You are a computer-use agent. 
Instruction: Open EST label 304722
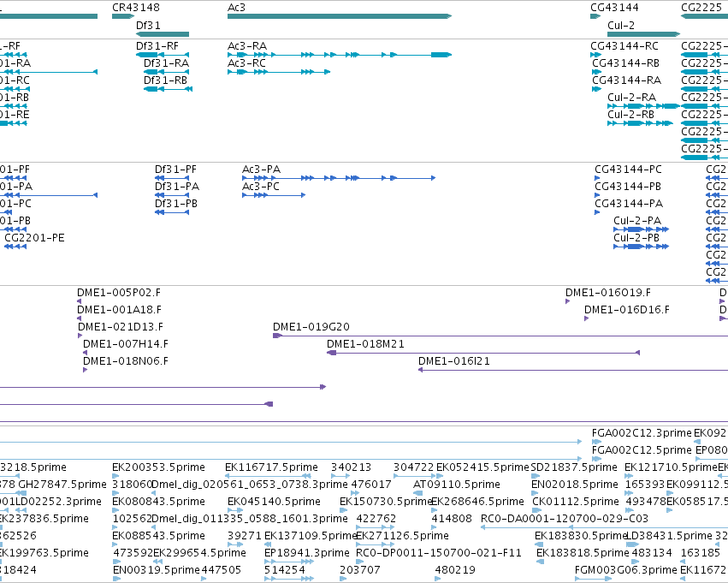413,467
